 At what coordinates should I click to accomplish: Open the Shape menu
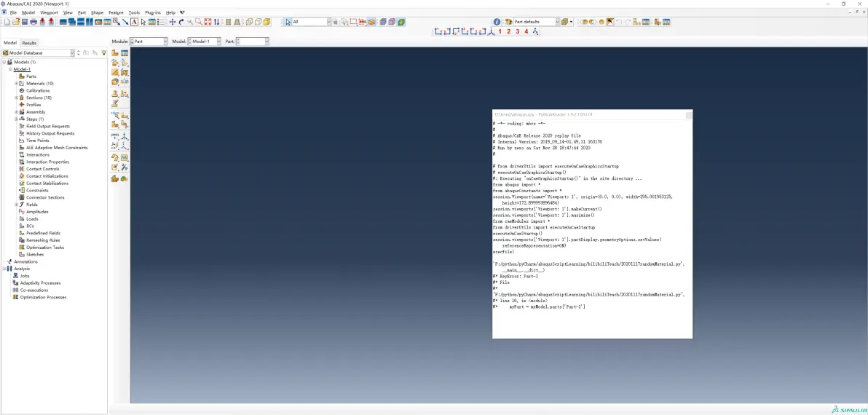[97, 12]
